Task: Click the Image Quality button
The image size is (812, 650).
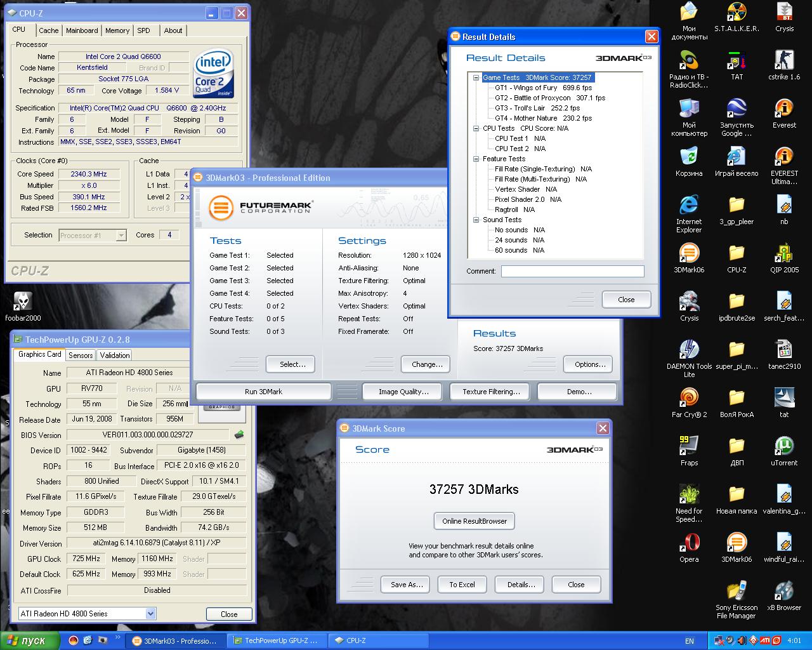Action: (403, 392)
